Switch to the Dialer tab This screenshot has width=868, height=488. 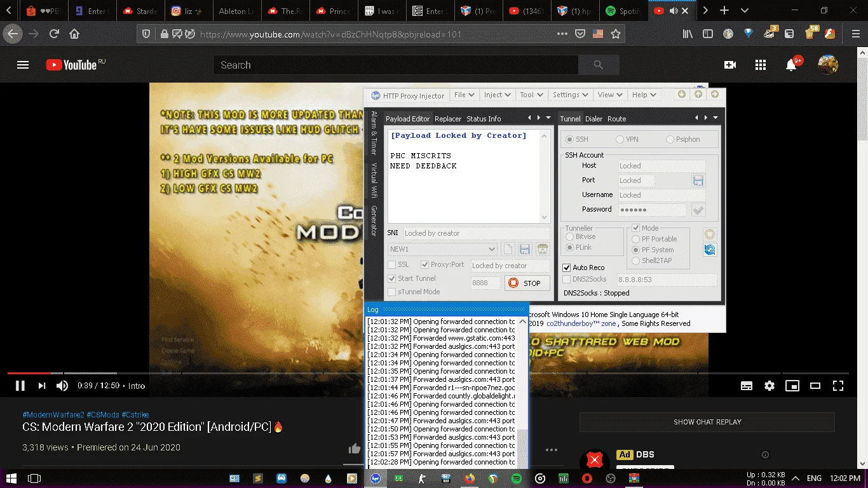(593, 119)
